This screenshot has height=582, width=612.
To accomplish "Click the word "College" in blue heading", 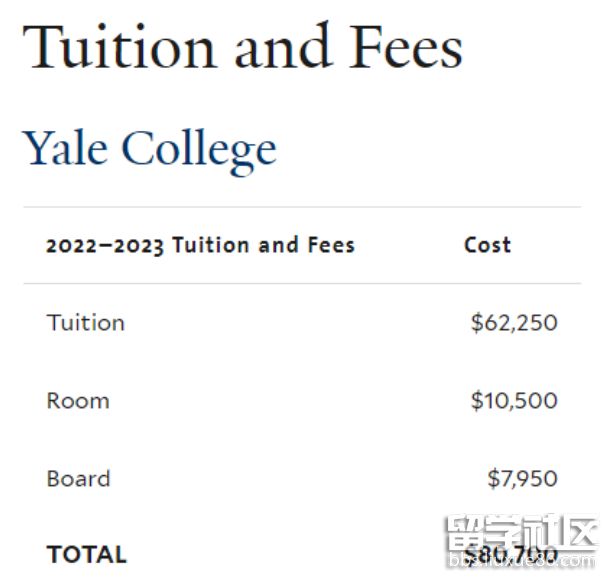I will pyautogui.click(x=199, y=149).
